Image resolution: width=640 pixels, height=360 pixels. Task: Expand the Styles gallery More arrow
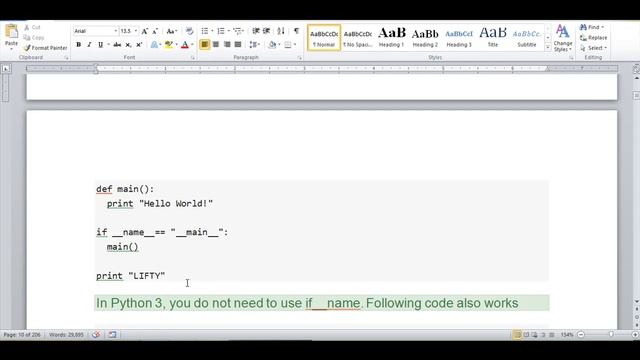[x=548, y=48]
